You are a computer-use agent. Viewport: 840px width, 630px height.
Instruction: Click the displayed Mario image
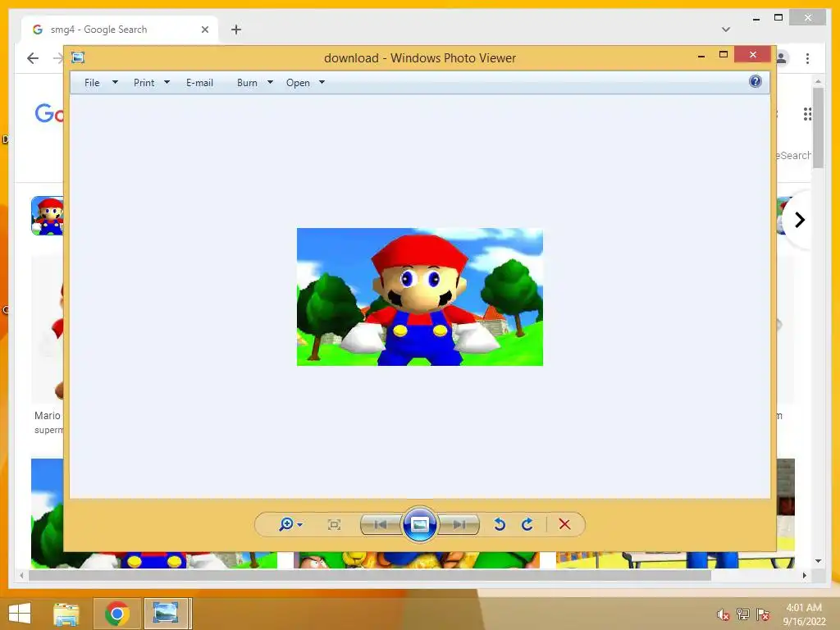coord(420,297)
